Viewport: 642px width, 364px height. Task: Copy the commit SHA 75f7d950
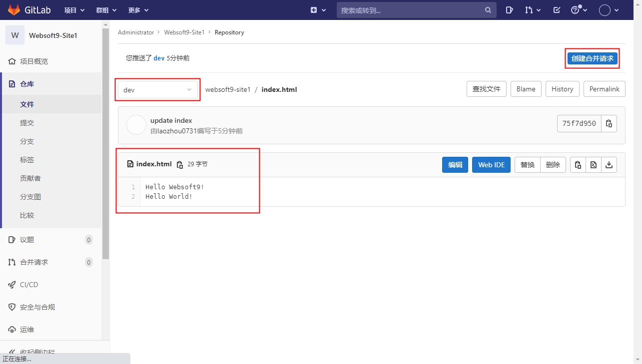click(x=609, y=124)
